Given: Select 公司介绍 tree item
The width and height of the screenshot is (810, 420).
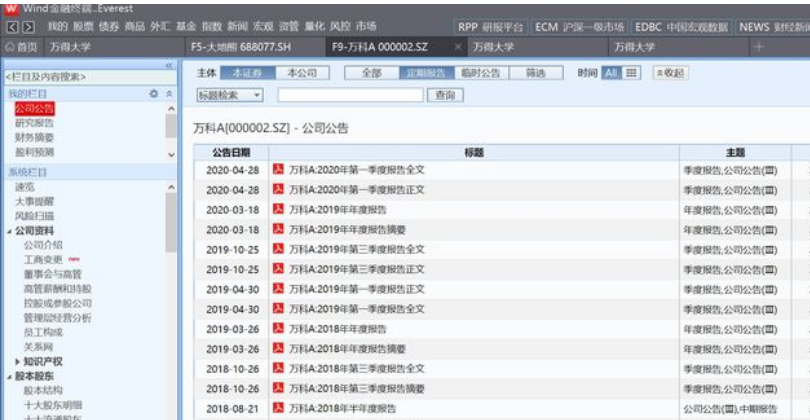Looking at the screenshot, I should coord(43,245).
